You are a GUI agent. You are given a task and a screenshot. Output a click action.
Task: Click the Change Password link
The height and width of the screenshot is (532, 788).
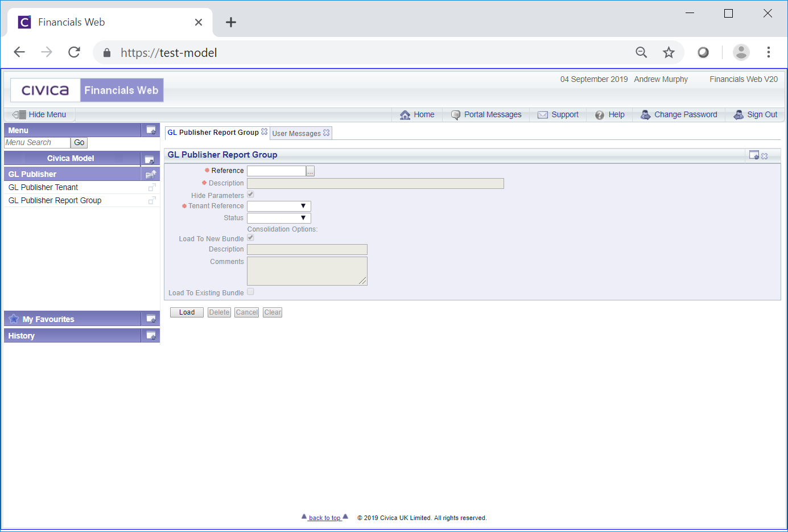click(686, 115)
